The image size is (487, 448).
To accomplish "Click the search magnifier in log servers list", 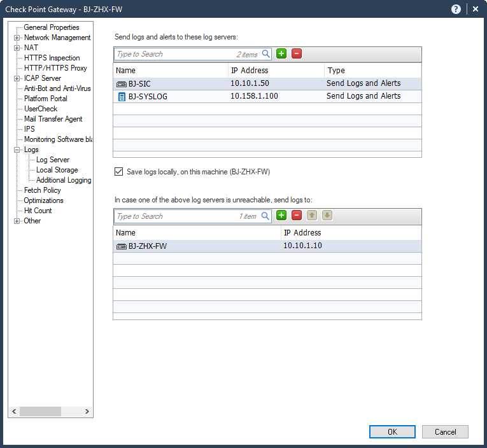I will point(266,53).
